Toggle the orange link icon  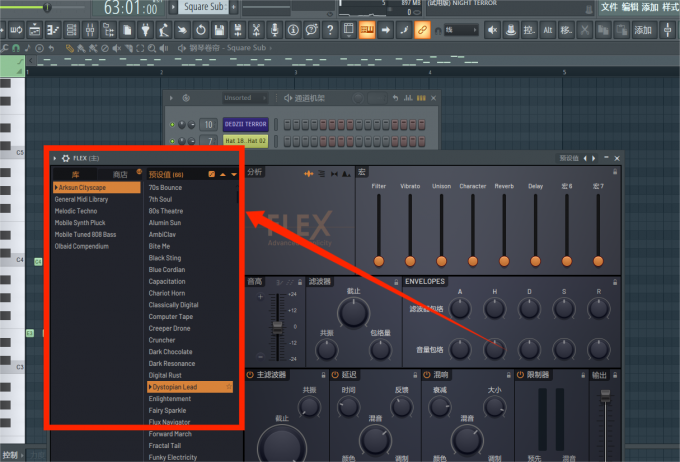click(422, 30)
